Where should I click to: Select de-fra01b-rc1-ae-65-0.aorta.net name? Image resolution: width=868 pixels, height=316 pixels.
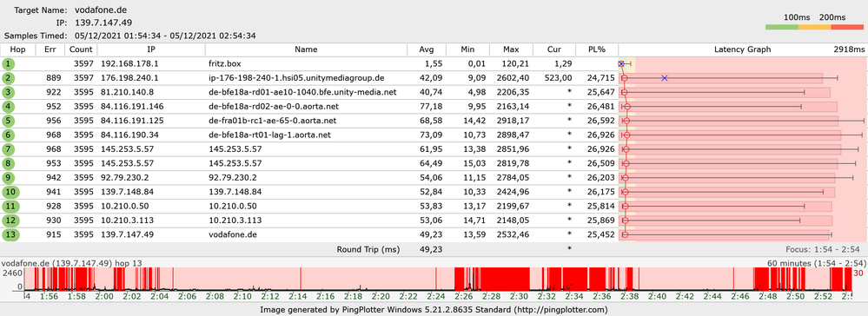click(x=272, y=121)
